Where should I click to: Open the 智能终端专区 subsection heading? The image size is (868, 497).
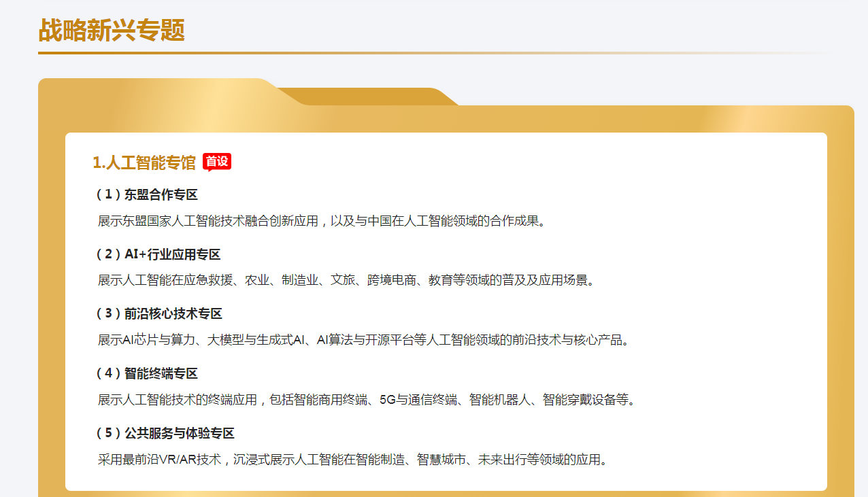click(147, 373)
